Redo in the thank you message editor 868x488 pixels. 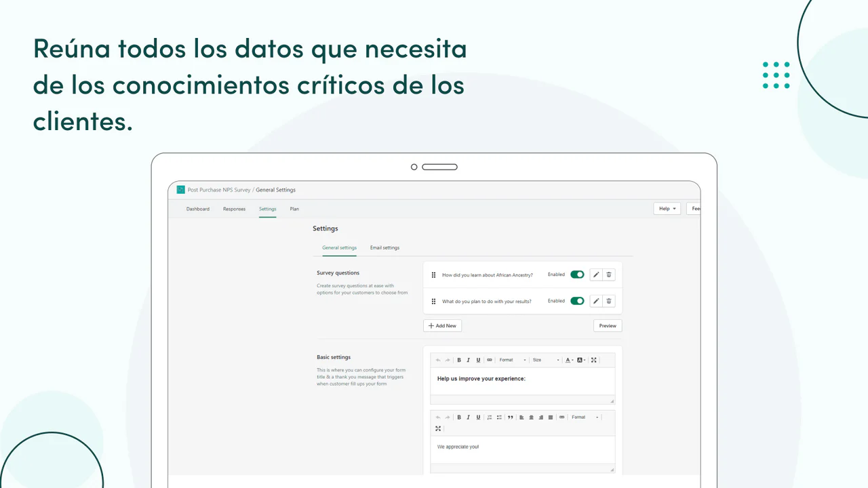[447, 417]
